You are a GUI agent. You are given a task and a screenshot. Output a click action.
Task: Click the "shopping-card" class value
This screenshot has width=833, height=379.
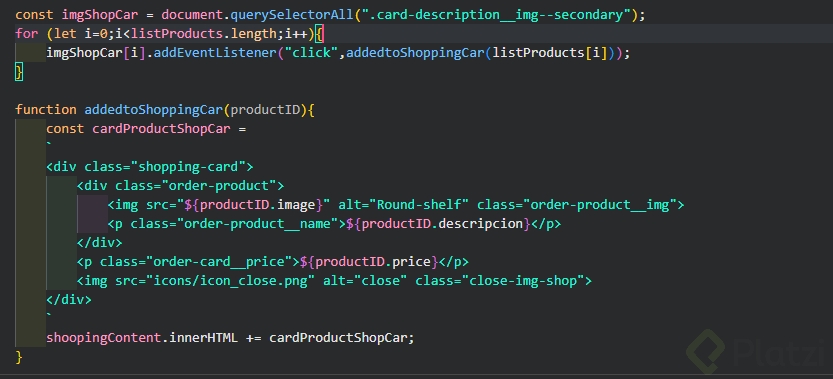(x=192, y=167)
